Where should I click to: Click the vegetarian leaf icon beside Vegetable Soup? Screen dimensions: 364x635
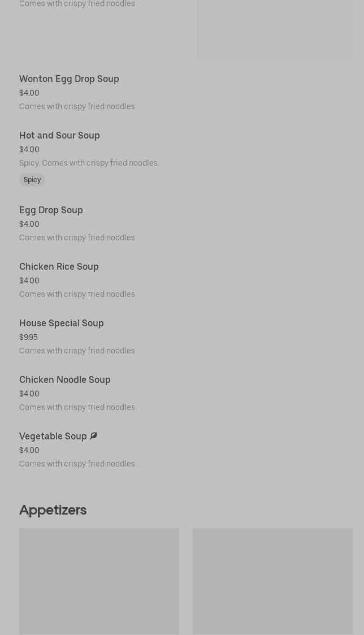(x=93, y=436)
